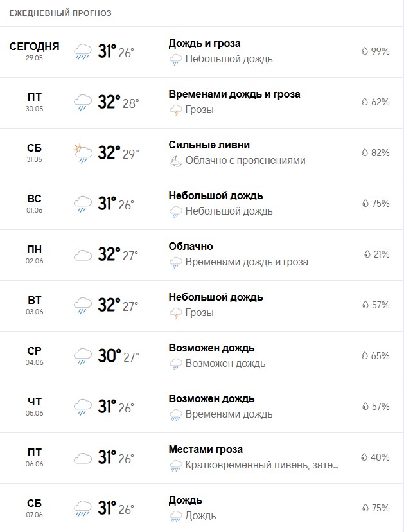Open the ВС 01.06 day forecast
Screen dimensions: 404x532
202,204
